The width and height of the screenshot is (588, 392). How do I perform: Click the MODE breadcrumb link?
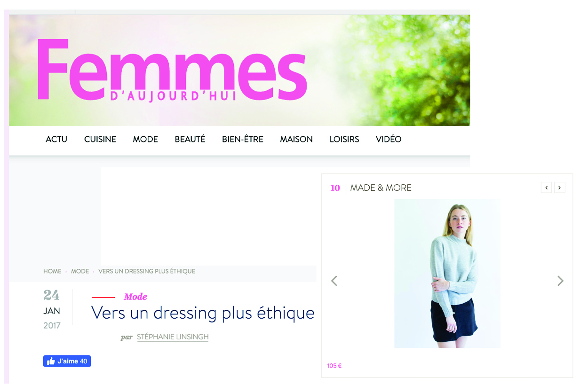[x=80, y=271]
